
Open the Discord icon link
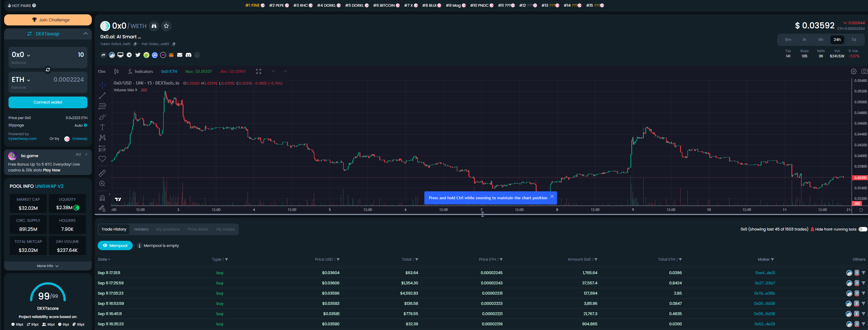point(188,55)
